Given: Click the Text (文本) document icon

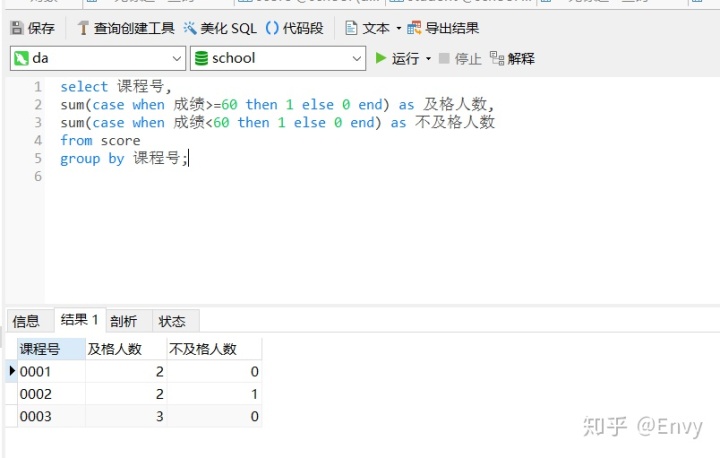Looking at the screenshot, I should coord(351,28).
